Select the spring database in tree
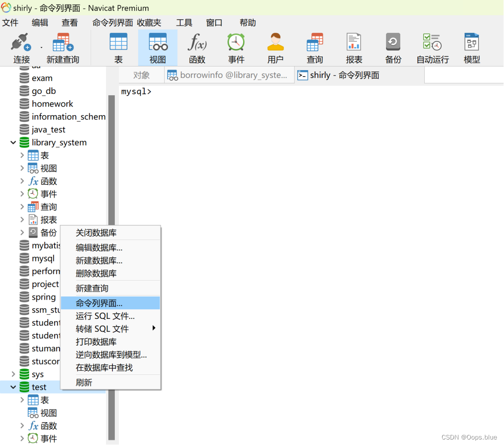 click(x=43, y=297)
